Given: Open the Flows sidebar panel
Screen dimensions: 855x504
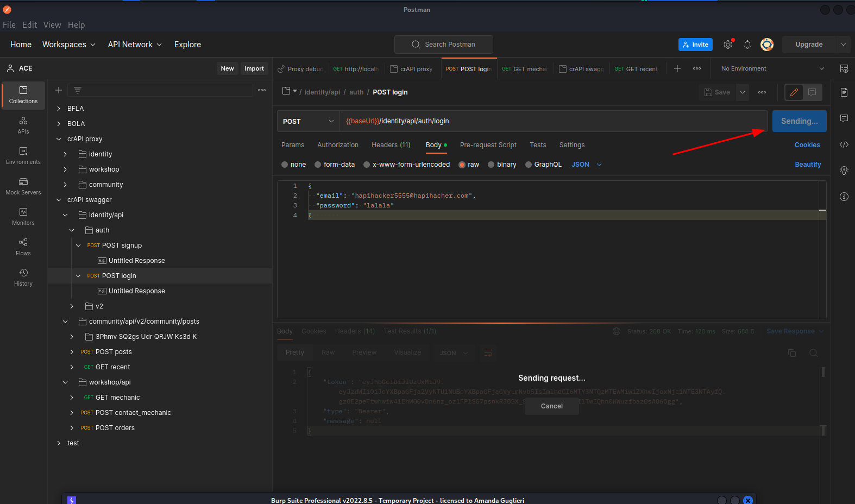Looking at the screenshot, I should [x=23, y=247].
